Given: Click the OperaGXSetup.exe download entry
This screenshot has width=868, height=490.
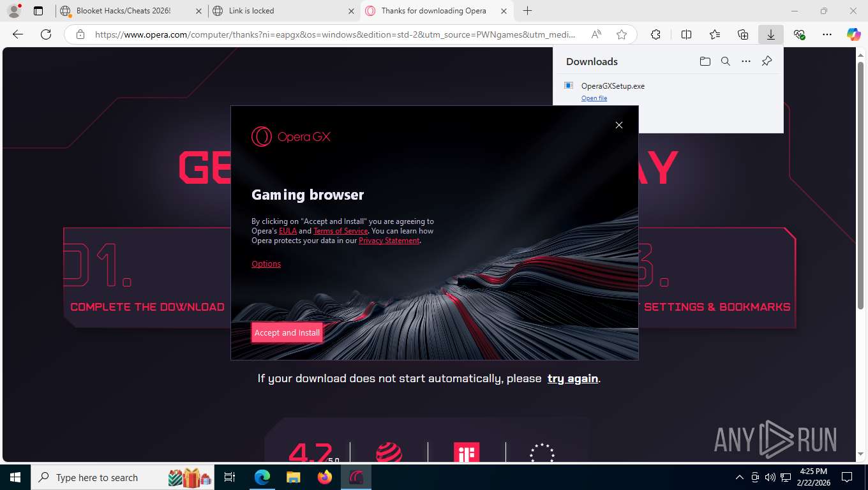Looking at the screenshot, I should click(x=668, y=91).
